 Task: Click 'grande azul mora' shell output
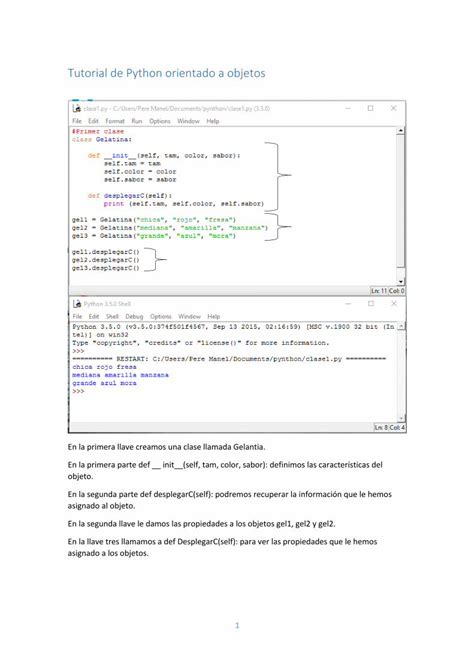[x=104, y=383]
